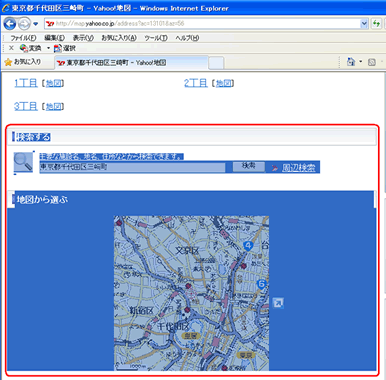
Task: Click the enlarge map arrow icon
Action: pos(278,303)
